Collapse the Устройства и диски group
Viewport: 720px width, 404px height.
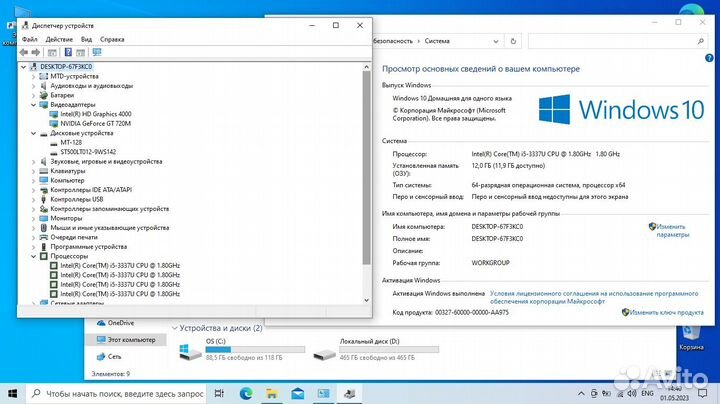tap(175, 328)
